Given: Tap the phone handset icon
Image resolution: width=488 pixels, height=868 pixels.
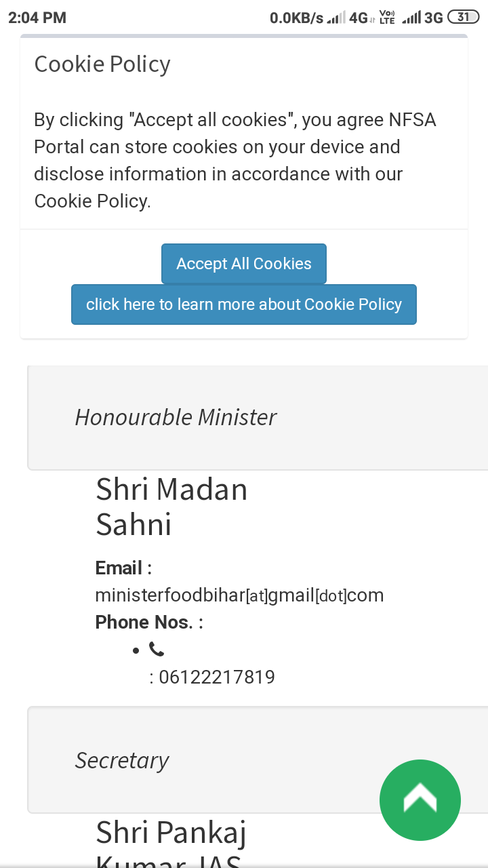Looking at the screenshot, I should coord(157,650).
